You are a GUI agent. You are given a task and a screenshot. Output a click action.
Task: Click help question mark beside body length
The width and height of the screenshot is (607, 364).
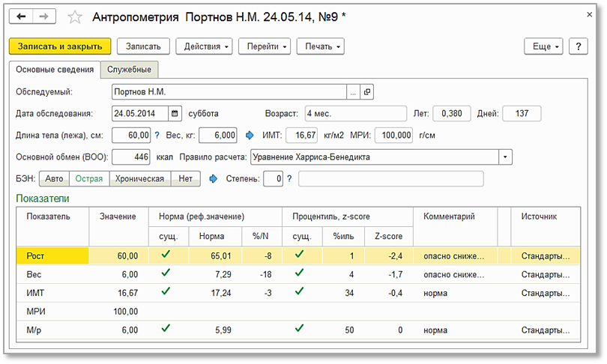(157, 136)
